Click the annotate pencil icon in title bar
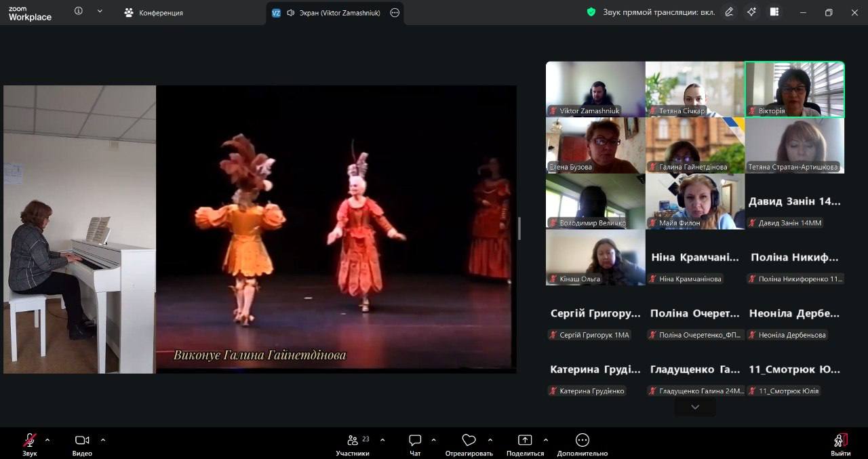 (729, 12)
